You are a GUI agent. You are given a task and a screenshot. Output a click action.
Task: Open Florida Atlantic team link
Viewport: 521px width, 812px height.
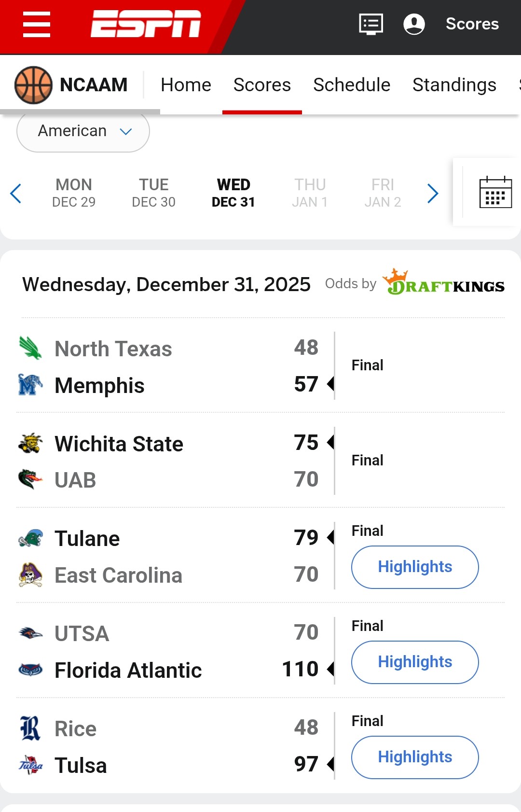pyautogui.click(x=128, y=670)
